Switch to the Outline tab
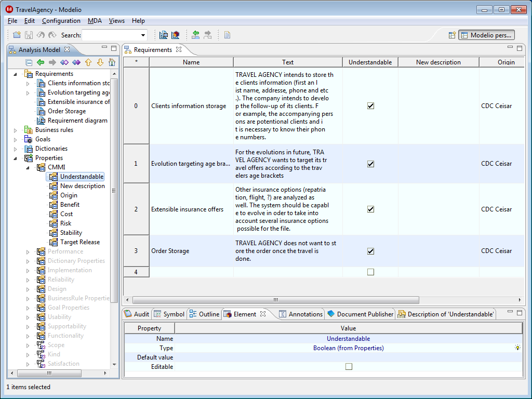Viewport: 532px width, 399px height. (x=205, y=314)
